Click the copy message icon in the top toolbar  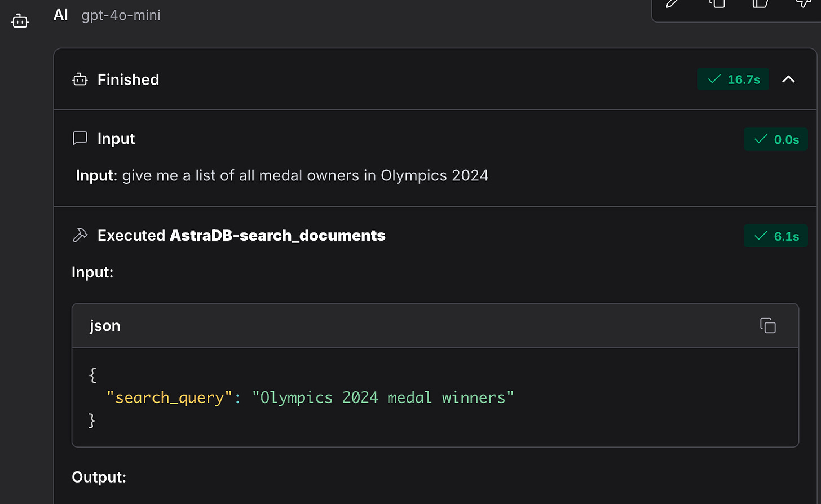point(717,4)
